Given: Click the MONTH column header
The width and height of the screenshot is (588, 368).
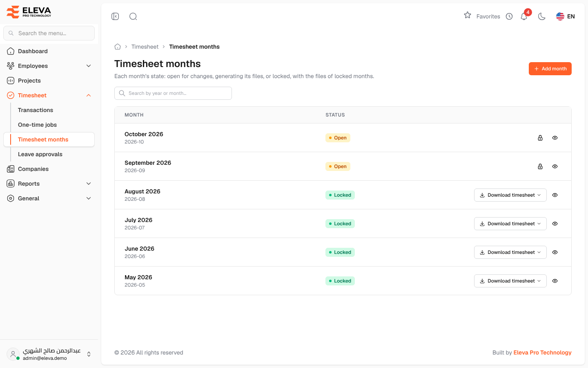Looking at the screenshot, I should click(134, 115).
